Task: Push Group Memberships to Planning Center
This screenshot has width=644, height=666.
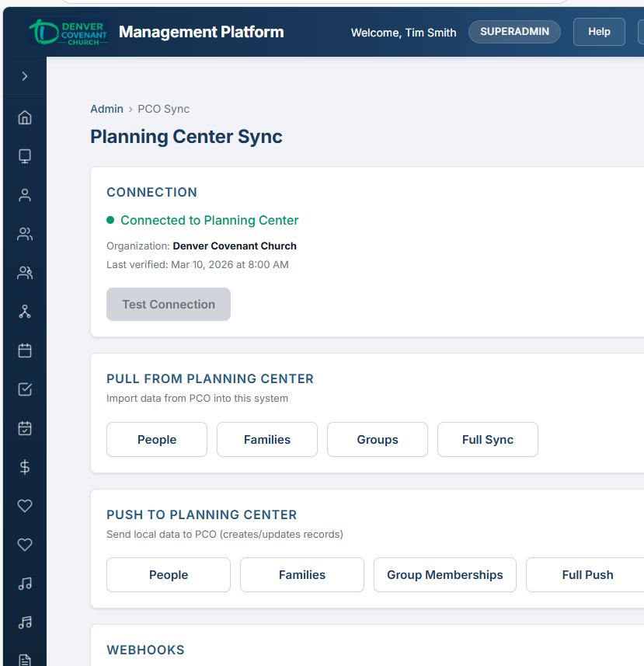Action: coord(444,574)
